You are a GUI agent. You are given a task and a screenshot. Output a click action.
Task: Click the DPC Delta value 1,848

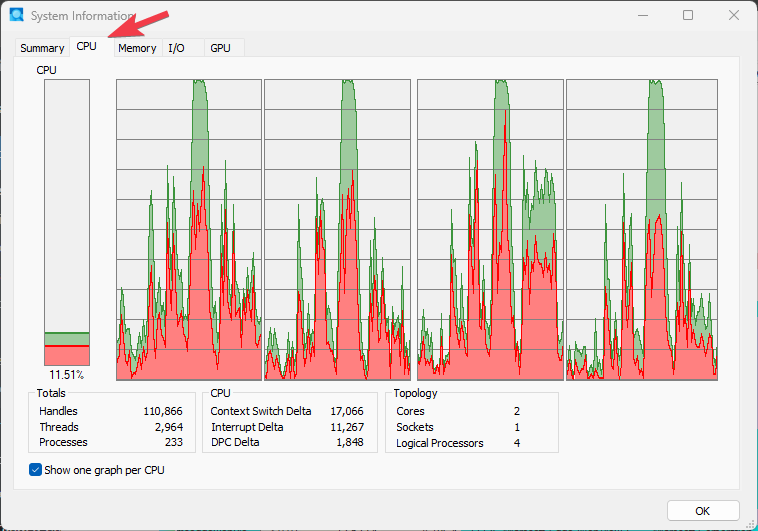point(350,442)
